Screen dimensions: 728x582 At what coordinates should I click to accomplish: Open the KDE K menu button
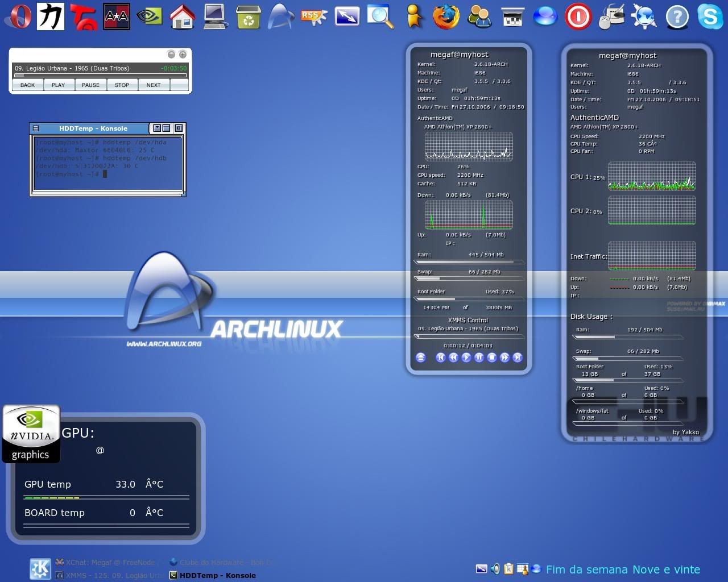[x=40, y=569]
